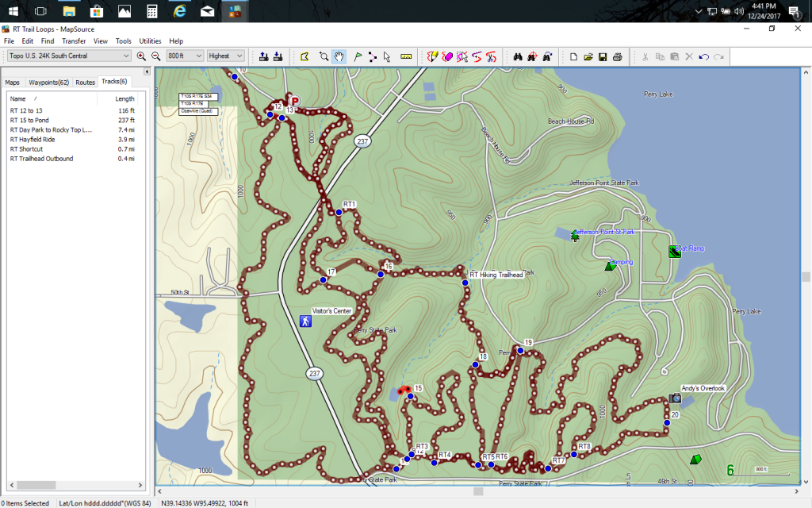Open the Transfer menu
812x508 pixels.
[74, 41]
